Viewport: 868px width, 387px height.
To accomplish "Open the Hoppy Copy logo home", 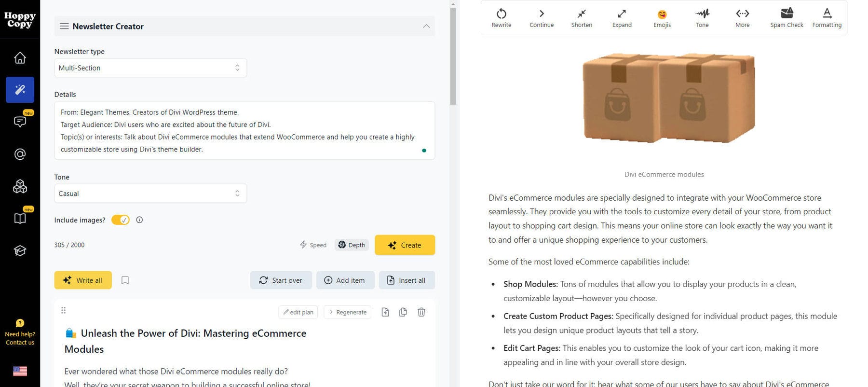I will [20, 20].
